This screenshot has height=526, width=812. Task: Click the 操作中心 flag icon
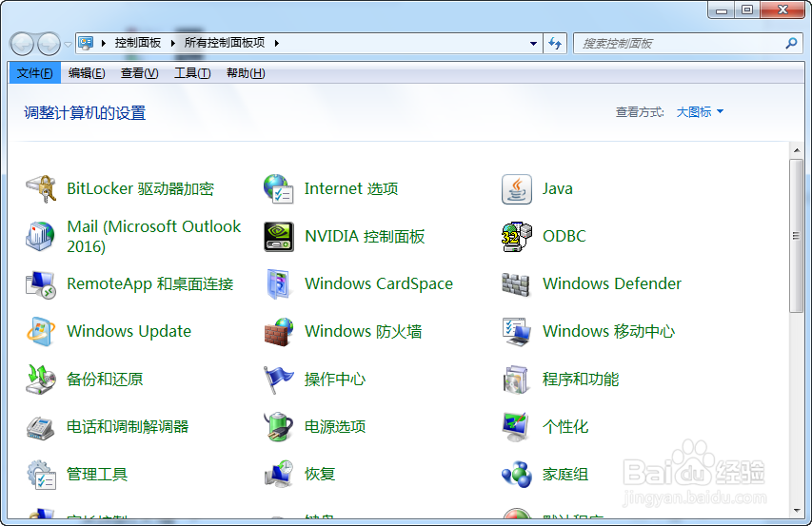click(x=279, y=380)
